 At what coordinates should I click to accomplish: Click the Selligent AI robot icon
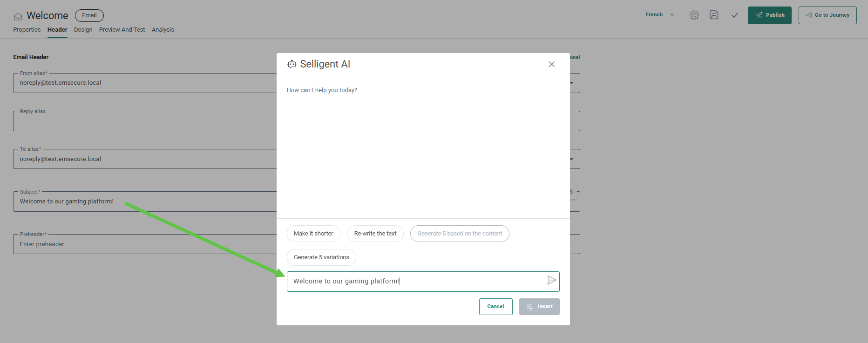pyautogui.click(x=292, y=64)
